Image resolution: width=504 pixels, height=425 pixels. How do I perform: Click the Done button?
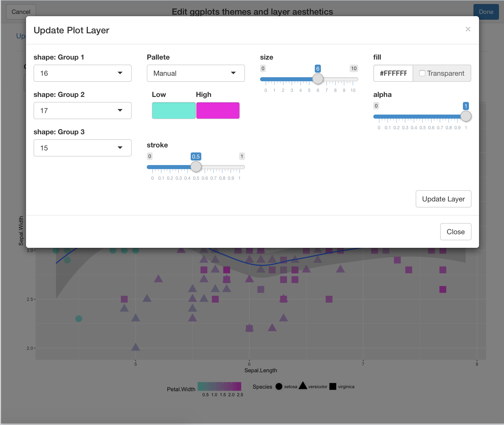(486, 12)
